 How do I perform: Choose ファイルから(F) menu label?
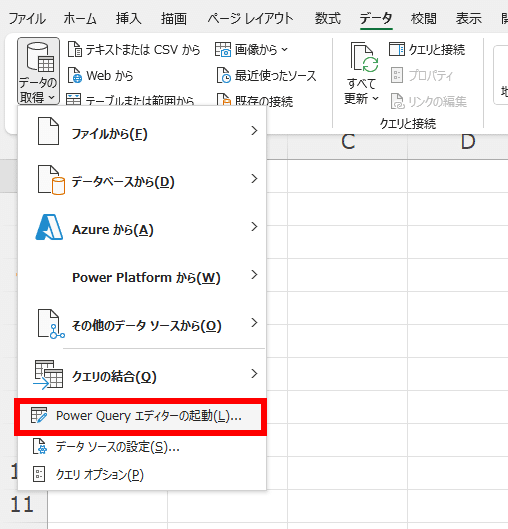point(110,134)
